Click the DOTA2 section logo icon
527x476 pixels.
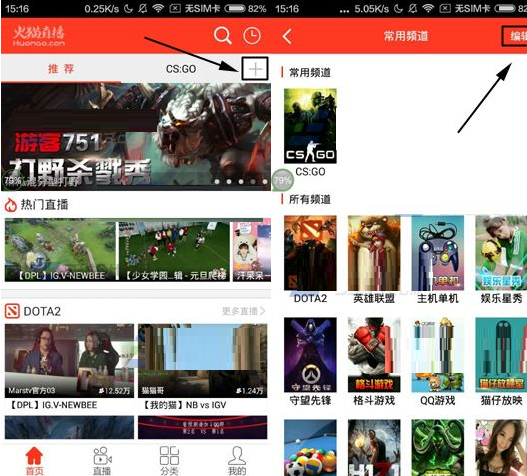(12, 311)
